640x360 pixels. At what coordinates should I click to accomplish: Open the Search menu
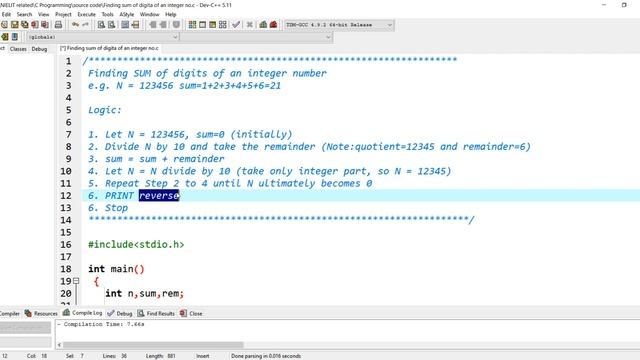24,14
